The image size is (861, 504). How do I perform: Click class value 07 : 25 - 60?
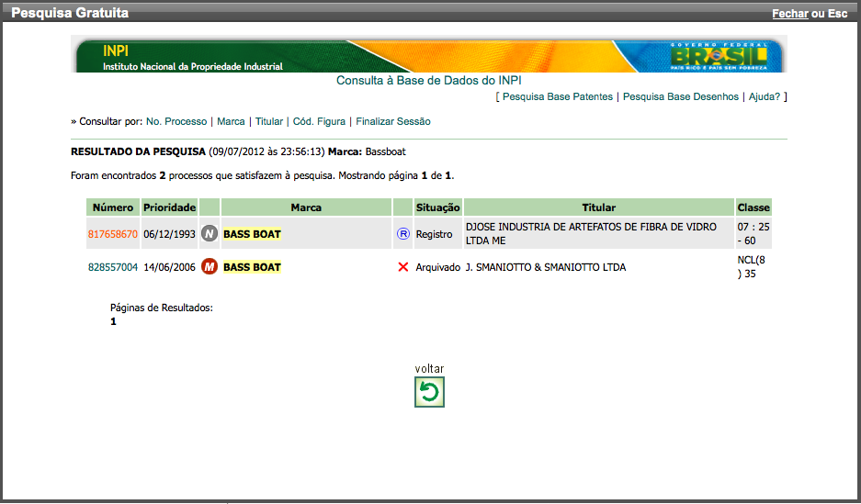[753, 233]
